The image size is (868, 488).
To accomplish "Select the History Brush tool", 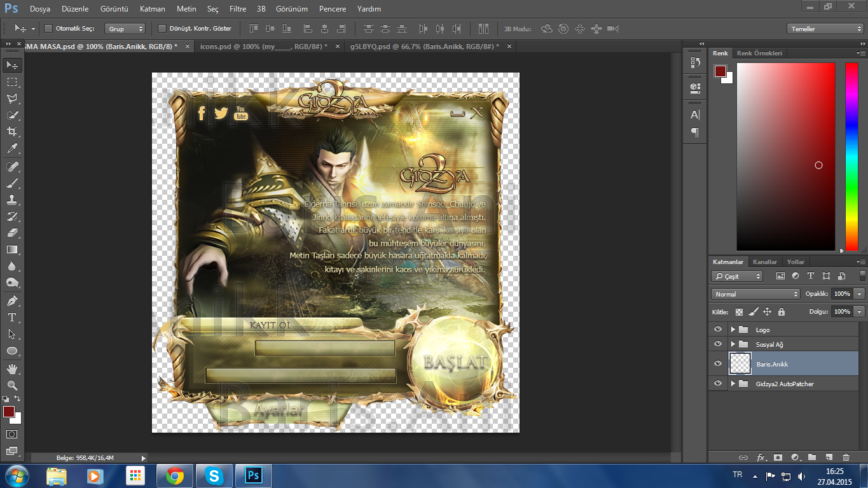I will click(x=12, y=216).
